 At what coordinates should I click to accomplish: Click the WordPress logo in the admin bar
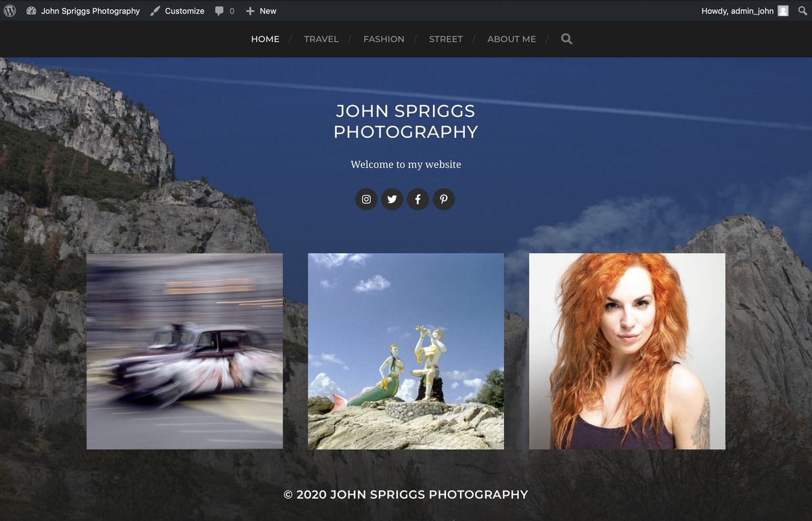tap(9, 11)
